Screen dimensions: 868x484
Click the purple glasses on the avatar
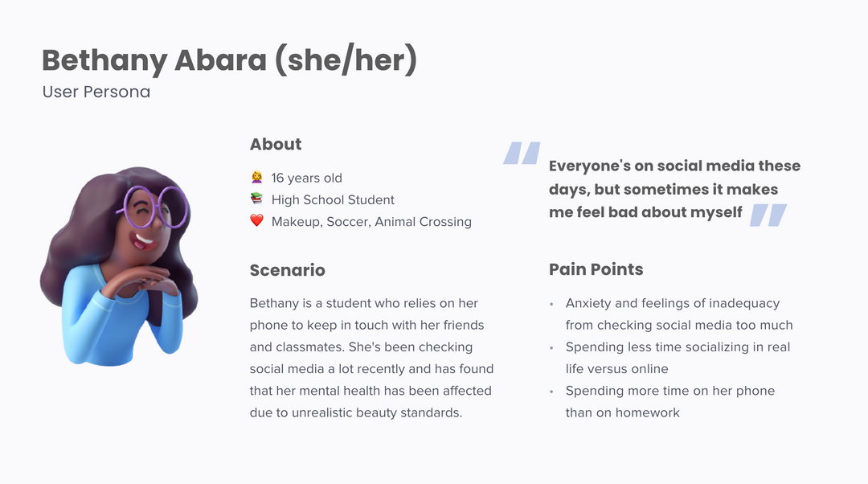tap(154, 207)
